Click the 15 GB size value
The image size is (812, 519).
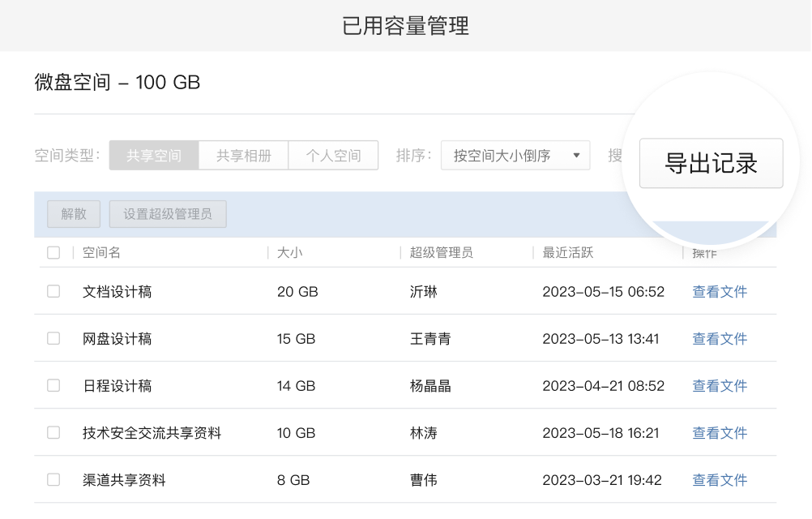[x=297, y=339]
